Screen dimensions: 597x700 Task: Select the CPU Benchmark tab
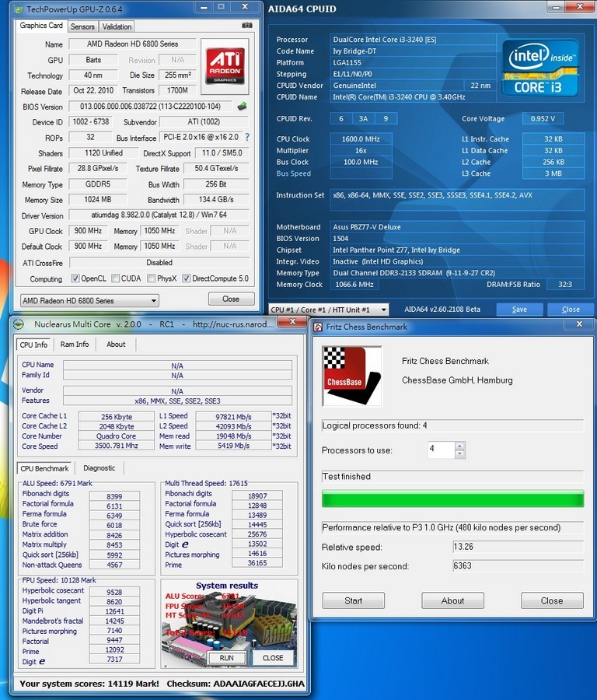(44, 468)
